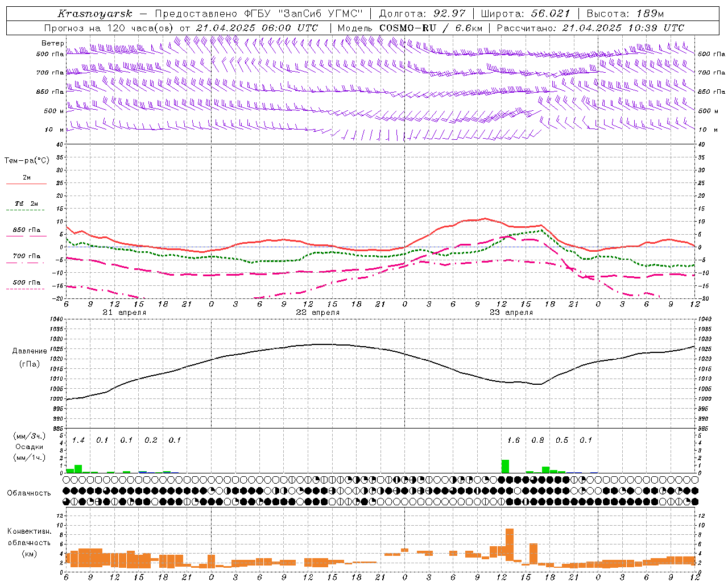Click the Krasnoyarsk station title

(x=95, y=14)
